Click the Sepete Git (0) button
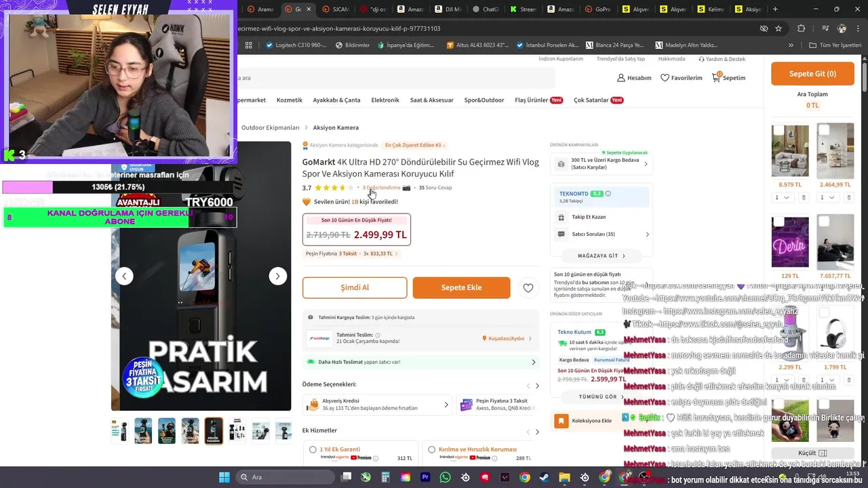The width and height of the screenshot is (868, 488). coord(812,74)
